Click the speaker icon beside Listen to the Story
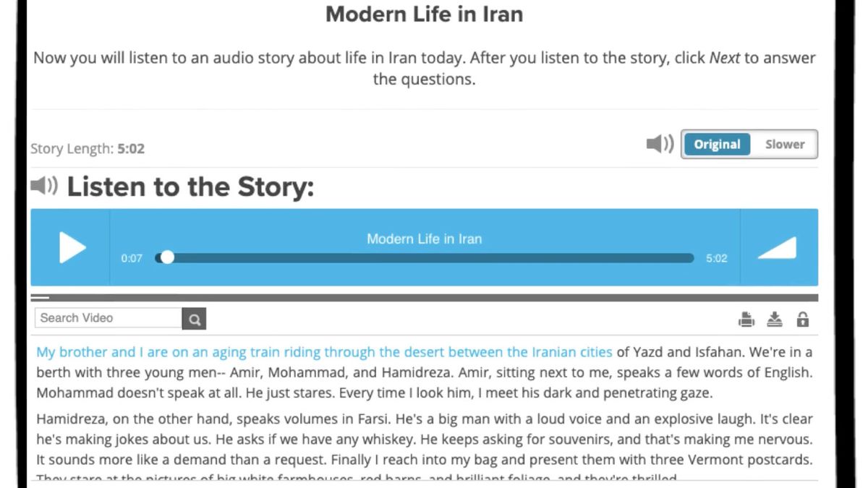 [x=44, y=185]
